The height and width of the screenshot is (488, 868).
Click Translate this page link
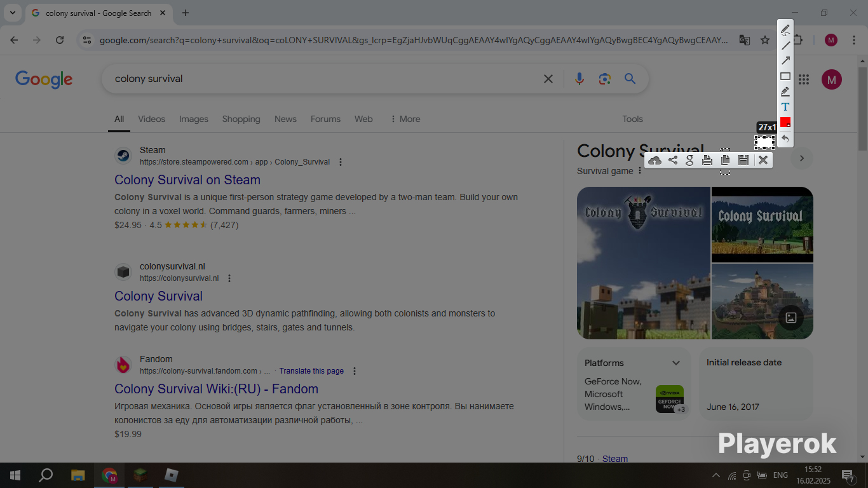(x=311, y=371)
